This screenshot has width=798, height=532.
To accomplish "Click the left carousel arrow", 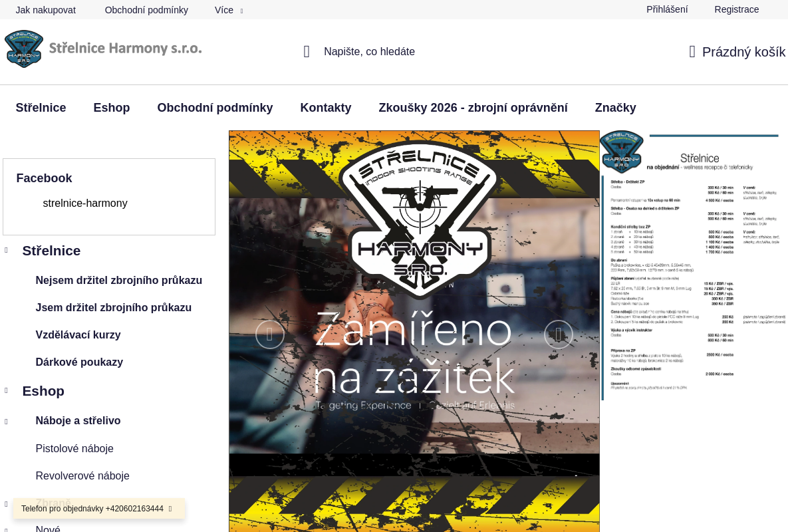I will (270, 334).
